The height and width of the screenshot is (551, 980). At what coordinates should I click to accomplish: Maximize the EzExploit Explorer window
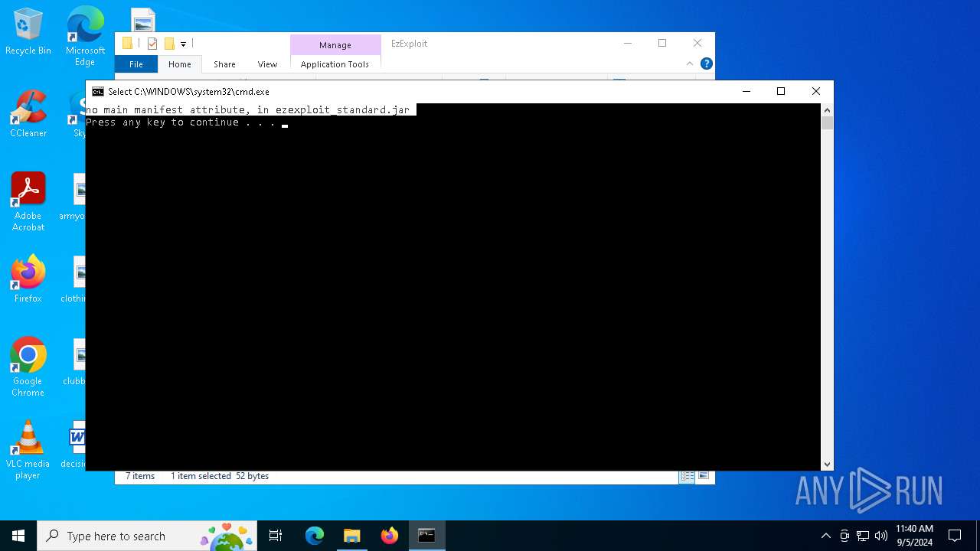click(x=662, y=44)
